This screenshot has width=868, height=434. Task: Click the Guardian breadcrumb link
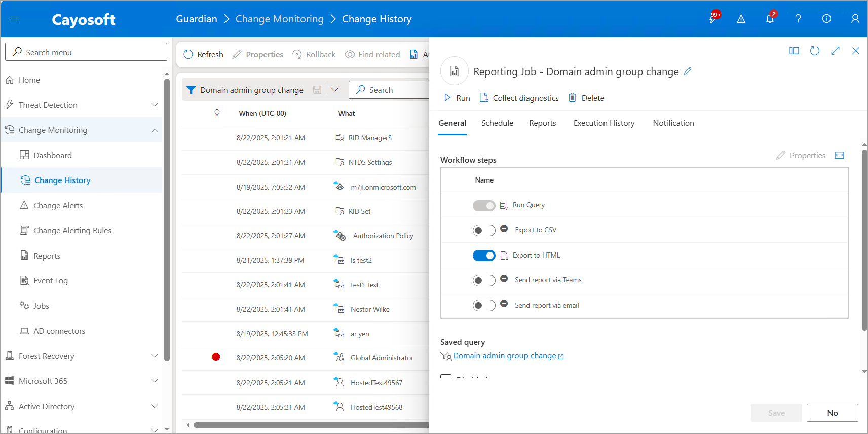point(197,19)
